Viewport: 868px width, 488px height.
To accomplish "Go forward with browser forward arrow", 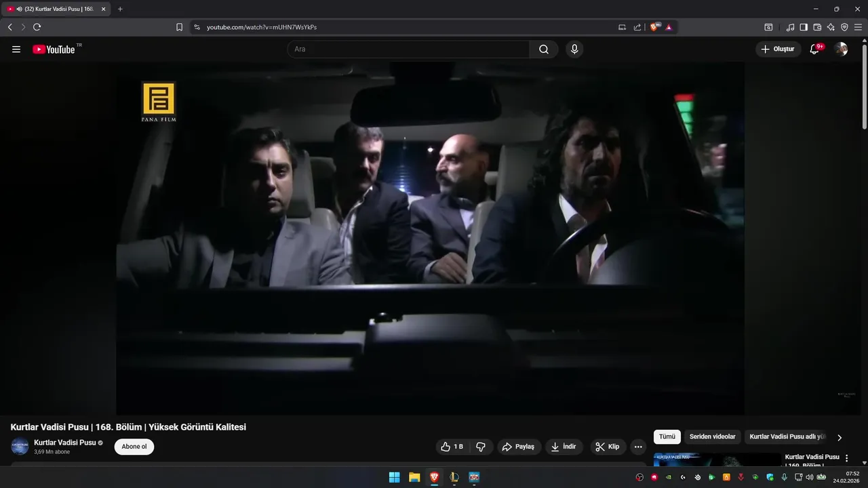I will pos(23,27).
